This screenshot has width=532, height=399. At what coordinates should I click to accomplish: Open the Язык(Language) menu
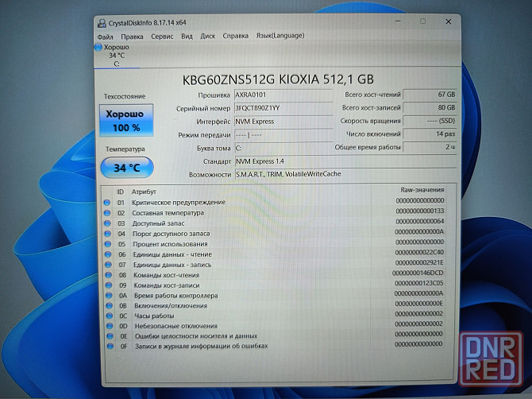coord(280,35)
